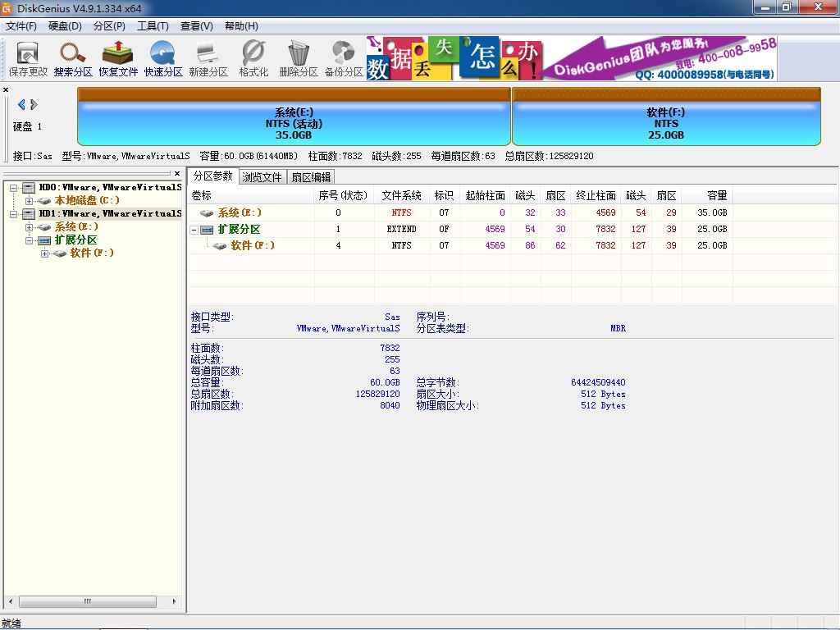This screenshot has width=840, height=630.
Task: Expand 系统(E:) node in tree
Action: pos(30,227)
